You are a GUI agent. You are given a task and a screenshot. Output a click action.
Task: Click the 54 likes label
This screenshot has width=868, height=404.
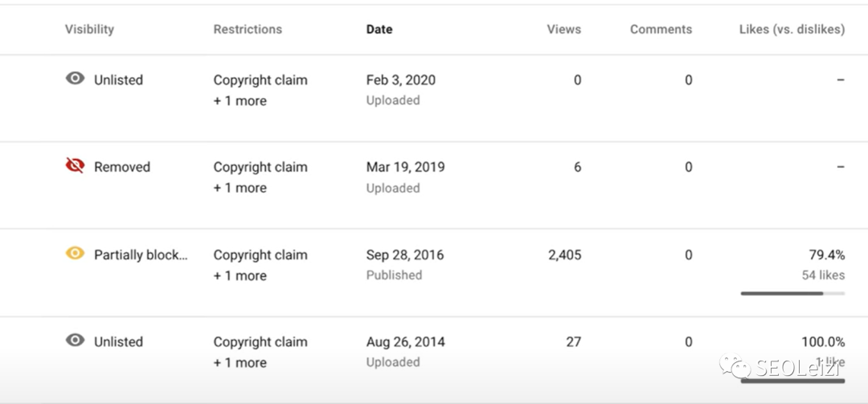pos(823,275)
